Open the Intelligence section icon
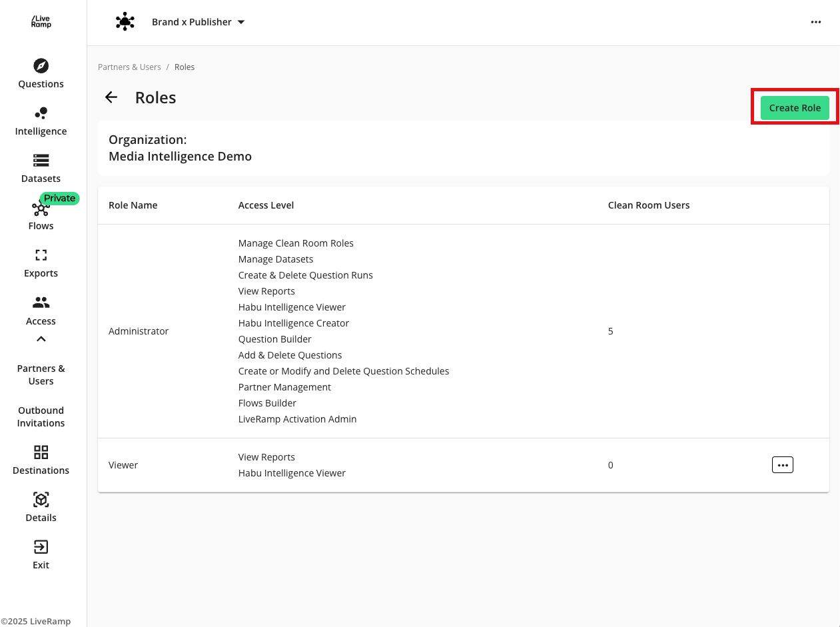The width and height of the screenshot is (840, 627). (41, 113)
